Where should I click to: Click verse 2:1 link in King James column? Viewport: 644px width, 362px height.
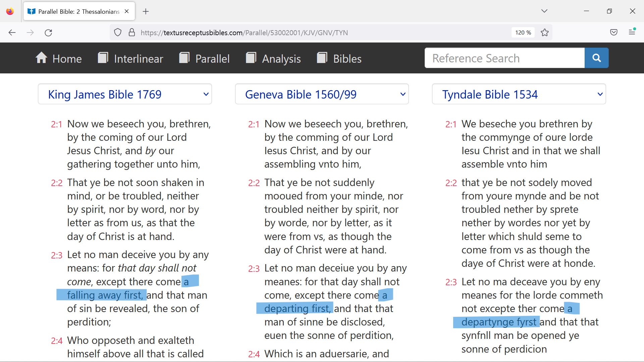coord(57,124)
